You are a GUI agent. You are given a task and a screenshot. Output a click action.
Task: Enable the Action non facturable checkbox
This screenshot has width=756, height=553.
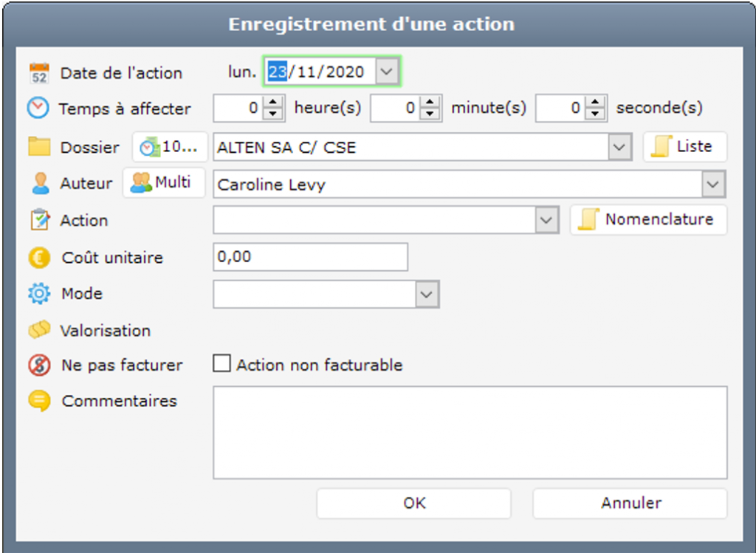click(x=221, y=364)
